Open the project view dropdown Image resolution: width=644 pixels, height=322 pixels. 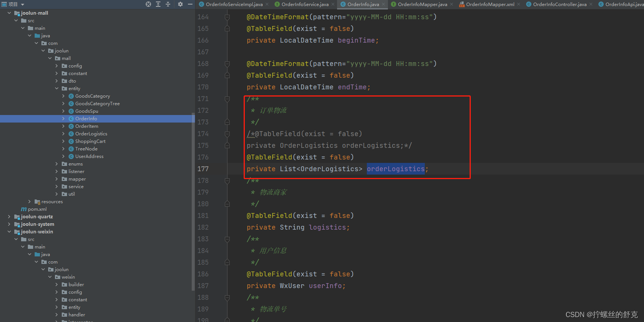[23, 5]
